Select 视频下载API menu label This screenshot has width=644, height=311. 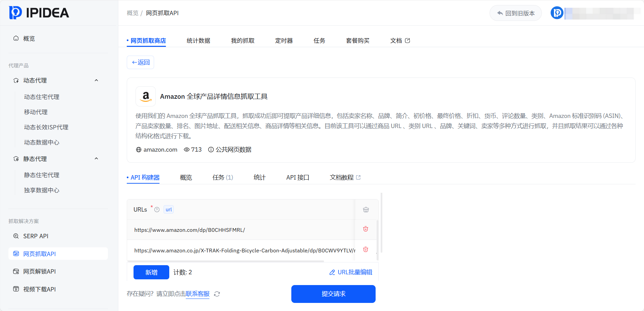pyautogui.click(x=39, y=289)
